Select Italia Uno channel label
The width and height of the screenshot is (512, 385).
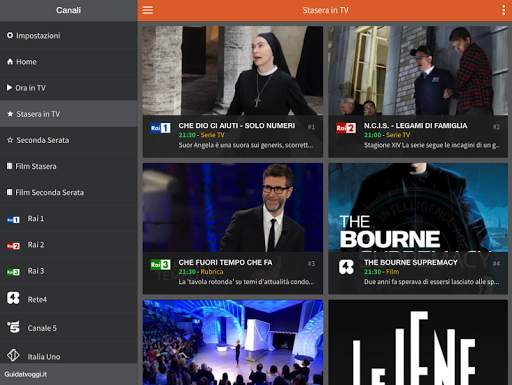[x=44, y=357]
